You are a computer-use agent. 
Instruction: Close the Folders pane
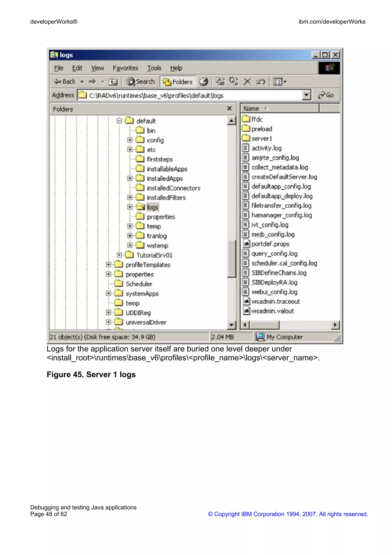click(x=229, y=109)
